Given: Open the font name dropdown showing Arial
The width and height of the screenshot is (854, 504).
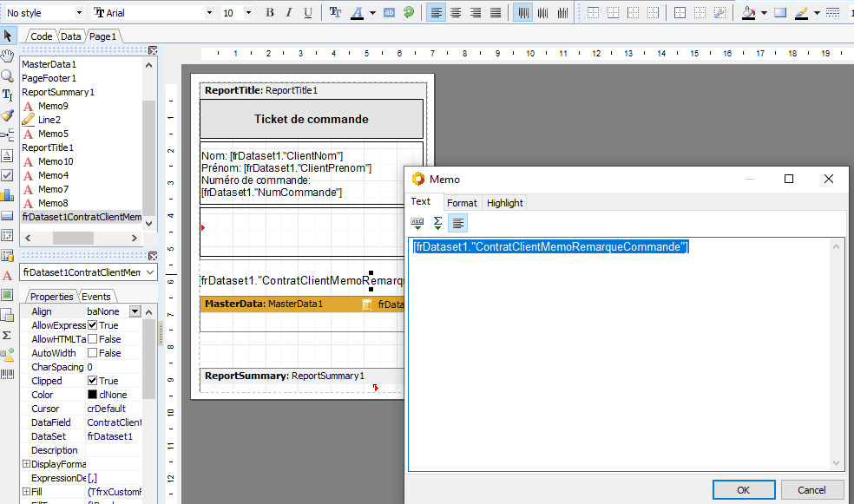Looking at the screenshot, I should click(x=209, y=13).
